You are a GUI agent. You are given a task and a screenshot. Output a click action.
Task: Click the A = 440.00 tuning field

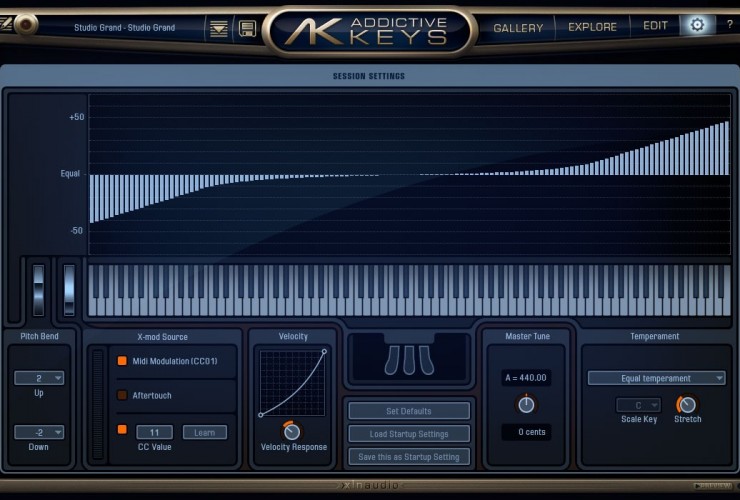[x=526, y=378]
